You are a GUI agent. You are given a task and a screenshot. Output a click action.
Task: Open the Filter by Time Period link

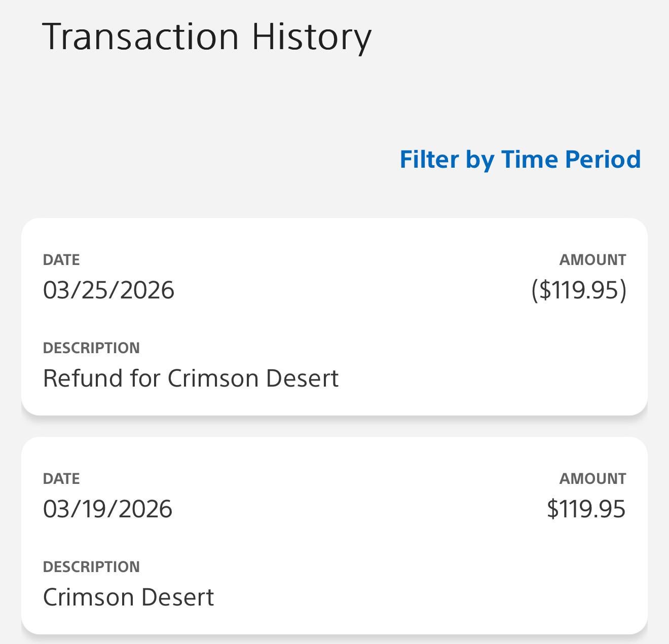click(520, 160)
